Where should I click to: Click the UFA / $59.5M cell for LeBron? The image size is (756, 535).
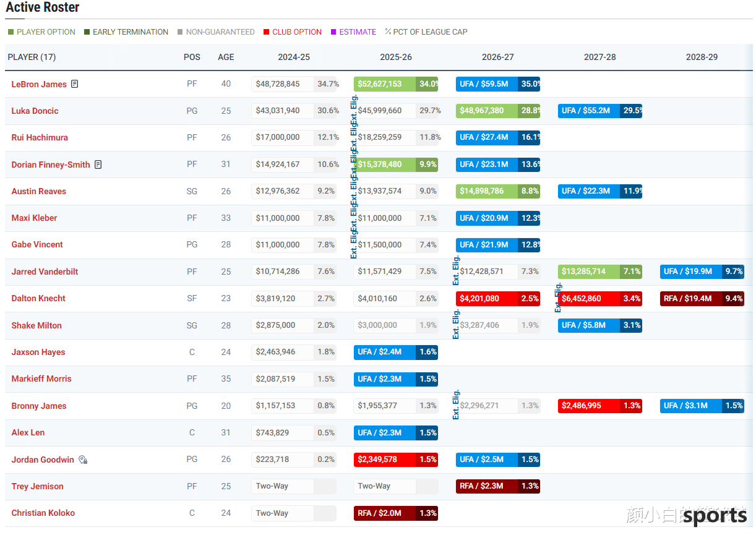click(498, 84)
